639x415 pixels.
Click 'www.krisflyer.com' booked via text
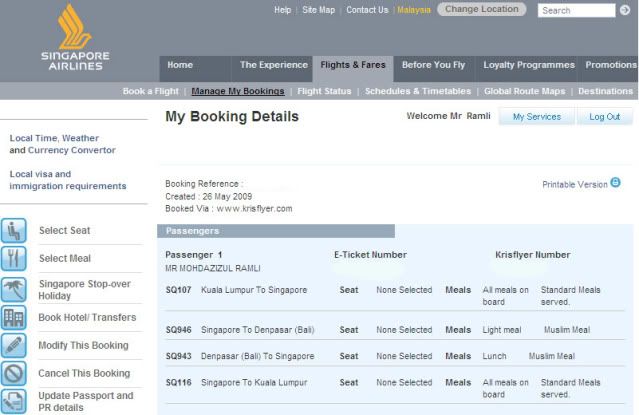tap(254, 209)
